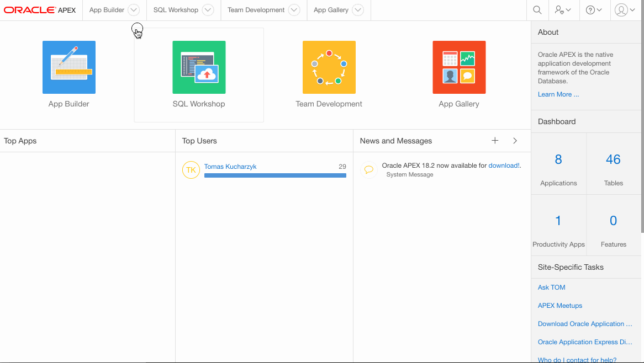
Task: Select the App Gallery menu tab
Action: [x=330, y=10]
